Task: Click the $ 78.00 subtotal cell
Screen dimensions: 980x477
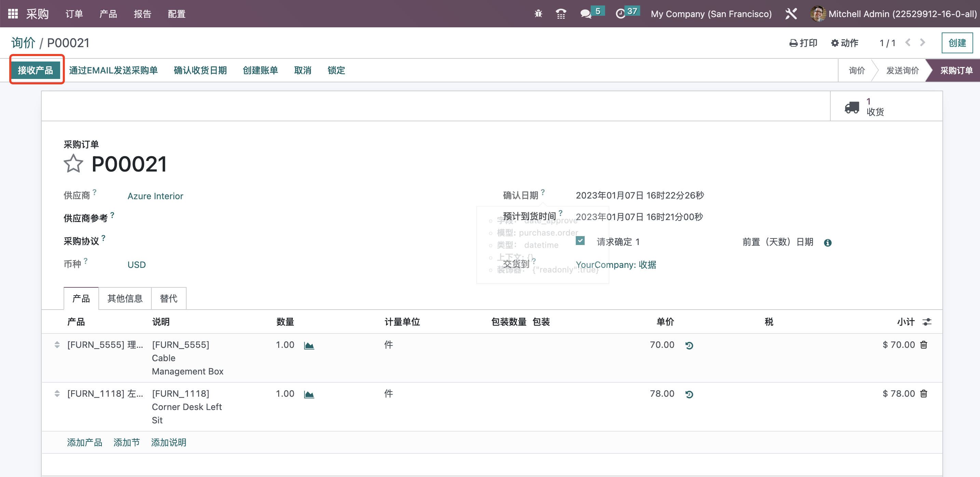Action: (x=899, y=393)
